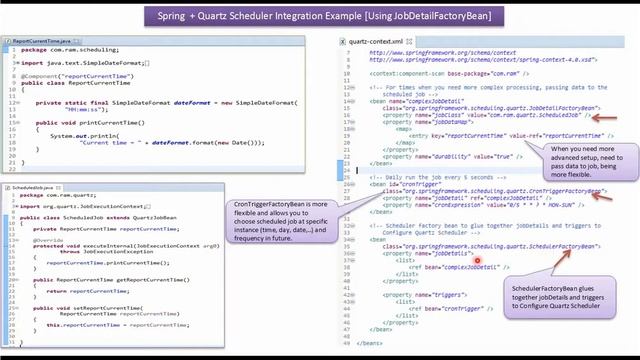Click the spring-context-4.0.xsd schema URL
The image size is (640, 360).
pyautogui.click(x=483, y=60)
